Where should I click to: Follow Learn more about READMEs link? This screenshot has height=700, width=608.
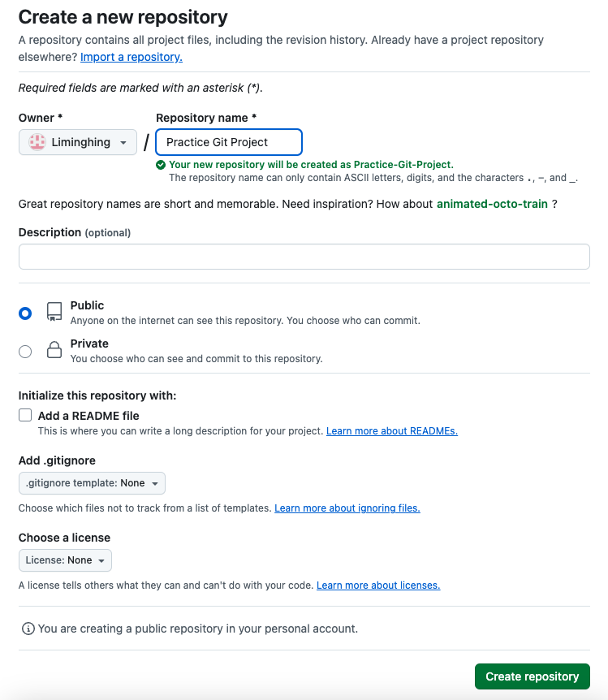click(391, 430)
